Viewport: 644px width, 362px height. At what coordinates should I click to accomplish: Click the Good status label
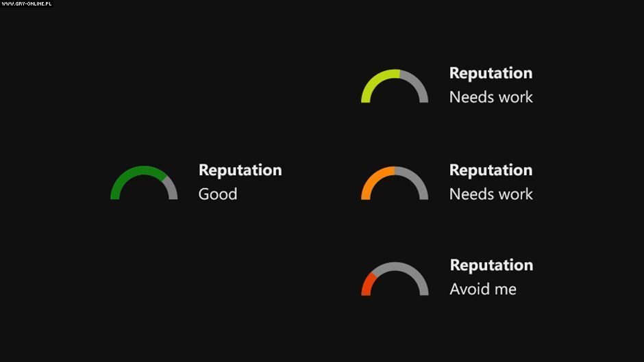click(218, 194)
